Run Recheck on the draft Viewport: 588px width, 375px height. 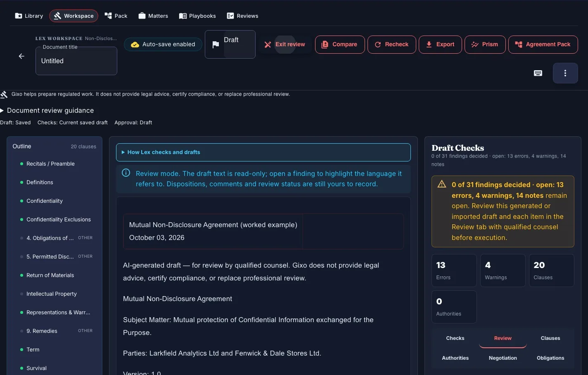pyautogui.click(x=391, y=45)
